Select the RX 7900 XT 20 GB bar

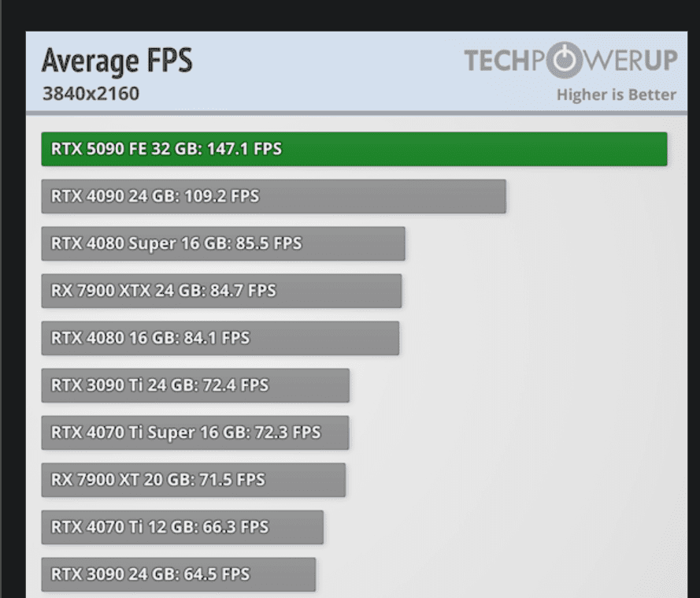coord(193,480)
